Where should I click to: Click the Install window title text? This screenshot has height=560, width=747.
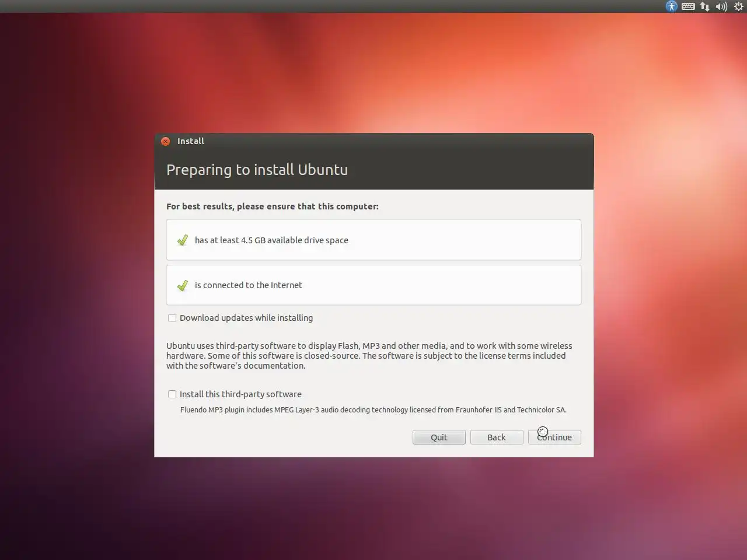coord(191,141)
